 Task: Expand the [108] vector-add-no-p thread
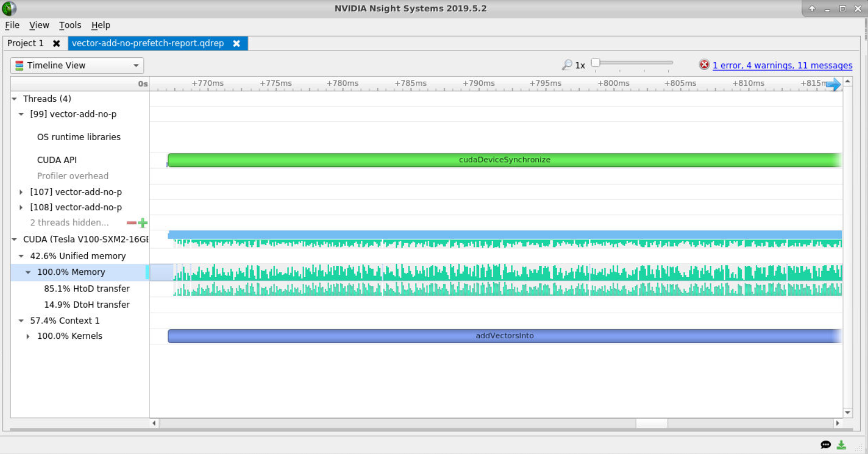pyautogui.click(x=21, y=207)
